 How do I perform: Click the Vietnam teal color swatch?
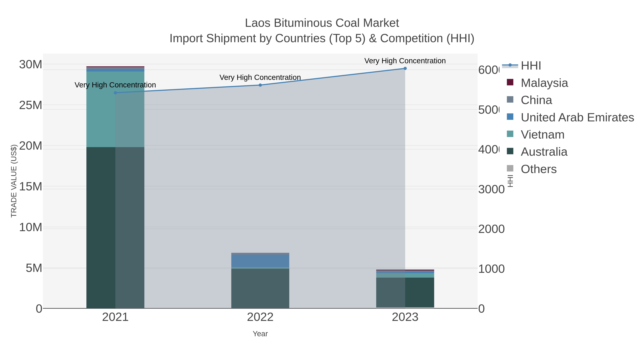[x=510, y=134]
